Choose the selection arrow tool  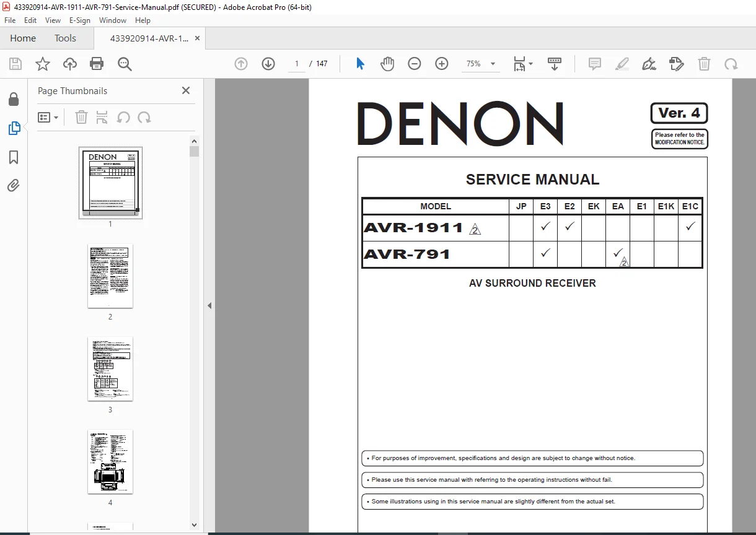coord(360,64)
